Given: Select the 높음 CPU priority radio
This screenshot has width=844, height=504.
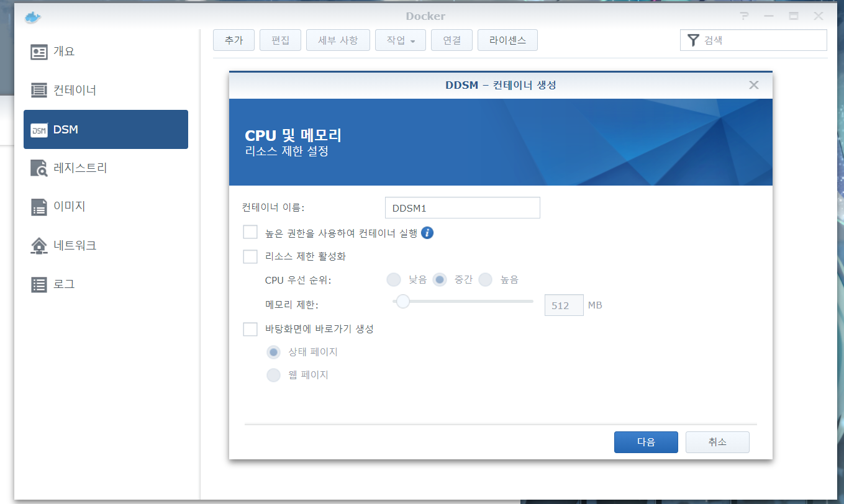Looking at the screenshot, I should point(486,280).
